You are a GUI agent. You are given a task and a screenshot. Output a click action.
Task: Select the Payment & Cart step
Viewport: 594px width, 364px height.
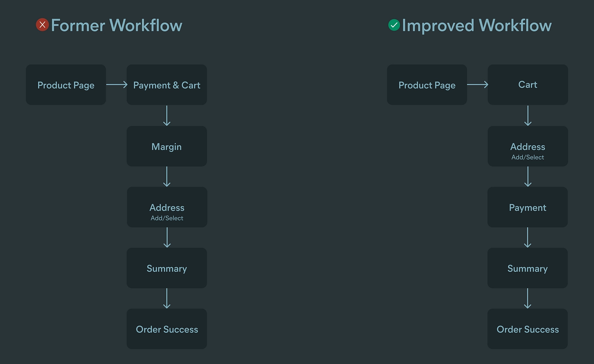coord(167,84)
